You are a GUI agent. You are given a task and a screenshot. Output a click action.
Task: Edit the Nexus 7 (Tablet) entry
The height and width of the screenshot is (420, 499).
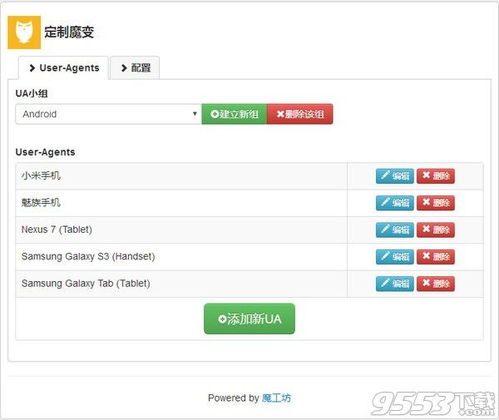[395, 230]
